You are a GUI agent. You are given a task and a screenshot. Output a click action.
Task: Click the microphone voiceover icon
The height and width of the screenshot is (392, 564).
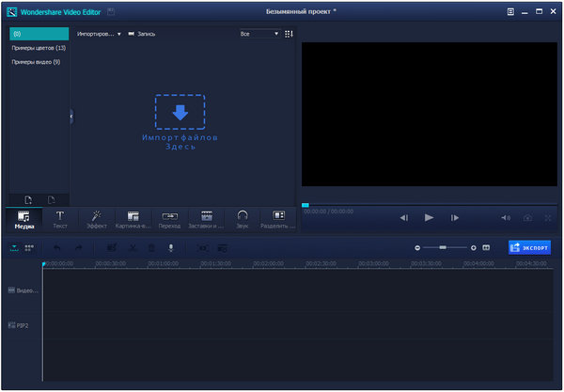coord(171,247)
